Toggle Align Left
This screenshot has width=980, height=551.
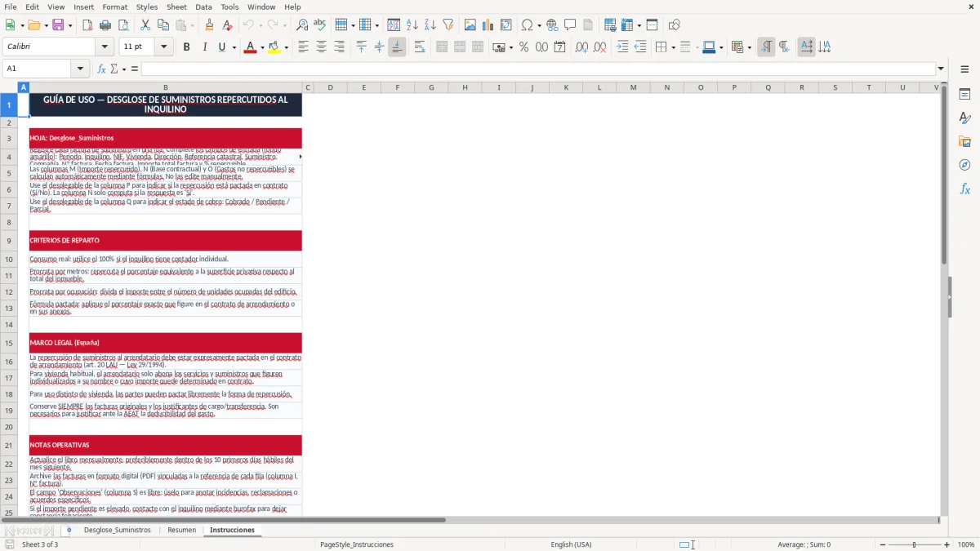point(304,47)
